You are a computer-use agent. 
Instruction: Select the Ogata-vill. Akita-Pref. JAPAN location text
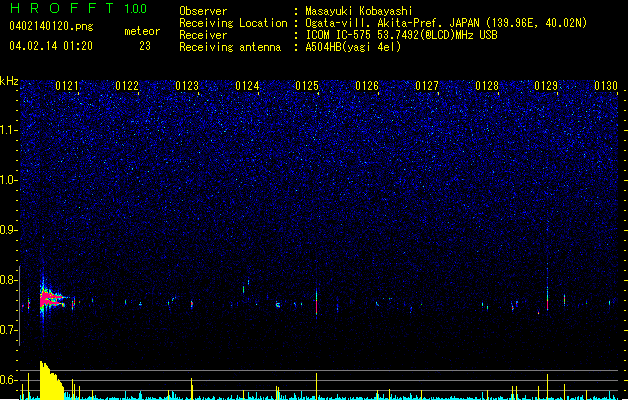coord(446,23)
